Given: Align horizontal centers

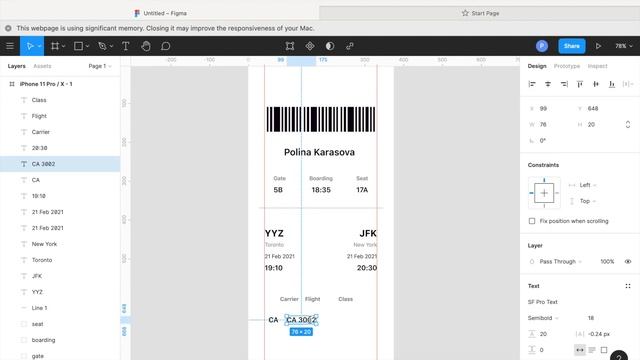Looking at the screenshot, I should tap(548, 84).
